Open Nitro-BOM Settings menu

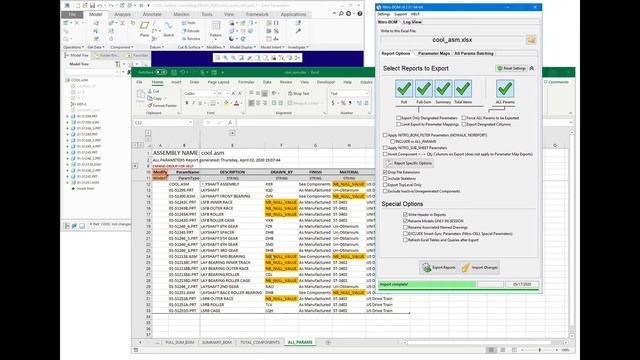point(383,14)
